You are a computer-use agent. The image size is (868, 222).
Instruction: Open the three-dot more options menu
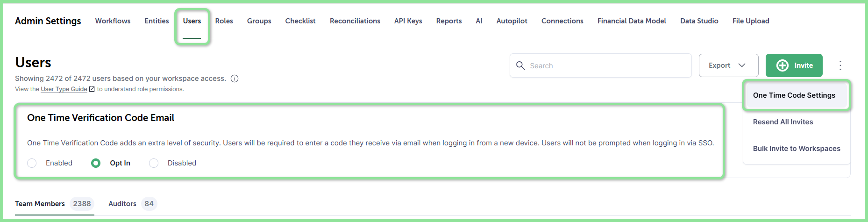coord(840,65)
